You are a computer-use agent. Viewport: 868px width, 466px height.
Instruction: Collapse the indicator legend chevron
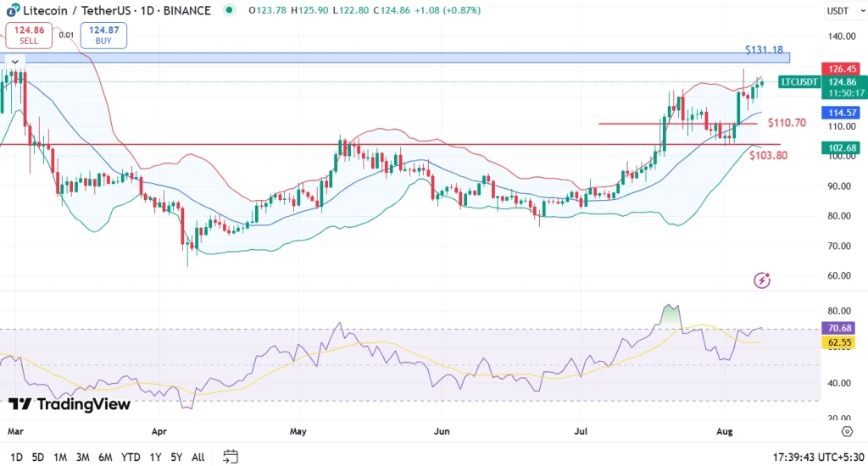[15, 62]
